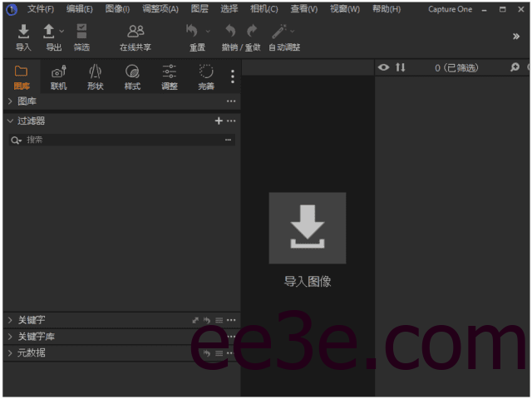Open the search field three-dots options

(x=228, y=140)
